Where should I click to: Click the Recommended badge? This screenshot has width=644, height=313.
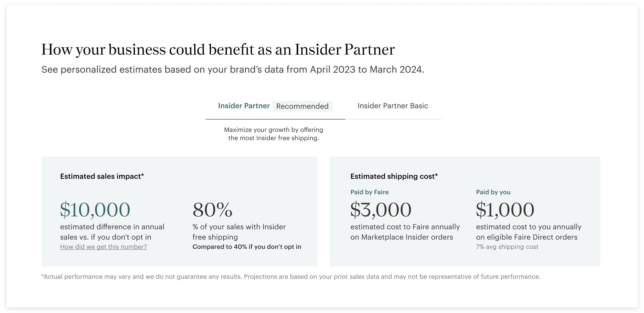click(302, 106)
